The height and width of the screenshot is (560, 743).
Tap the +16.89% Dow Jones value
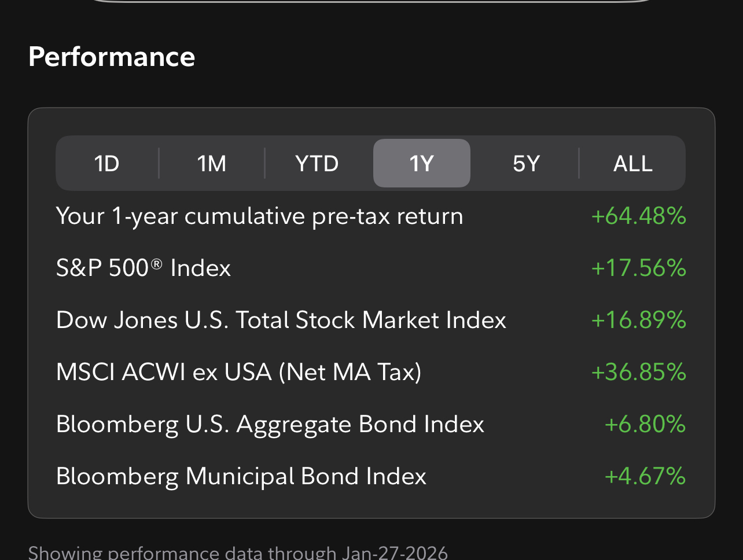point(639,320)
